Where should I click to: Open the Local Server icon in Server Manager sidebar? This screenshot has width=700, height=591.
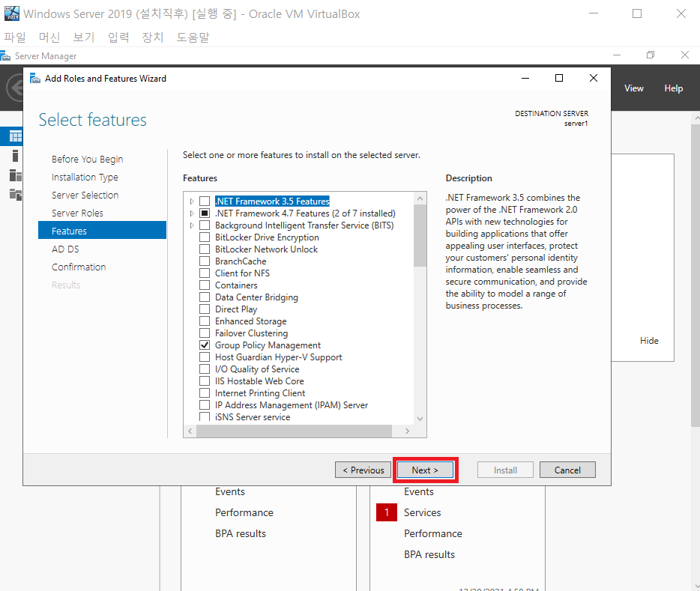click(15, 156)
